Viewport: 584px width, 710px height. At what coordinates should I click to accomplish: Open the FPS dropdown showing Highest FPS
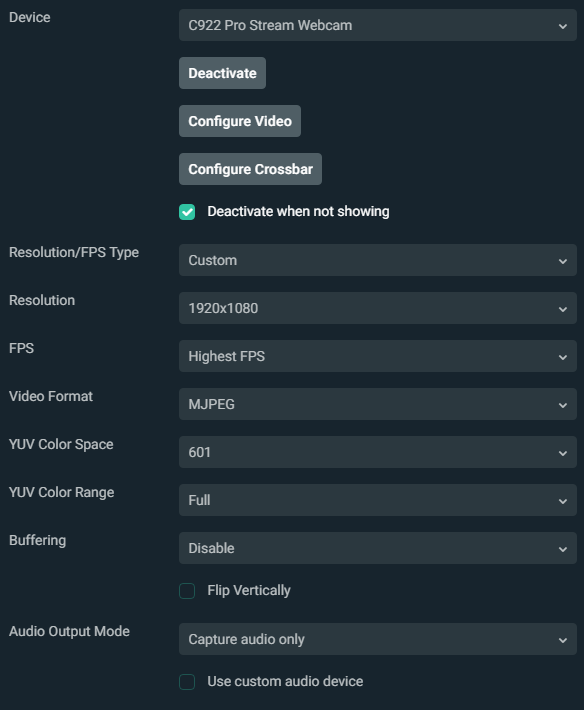(x=378, y=356)
